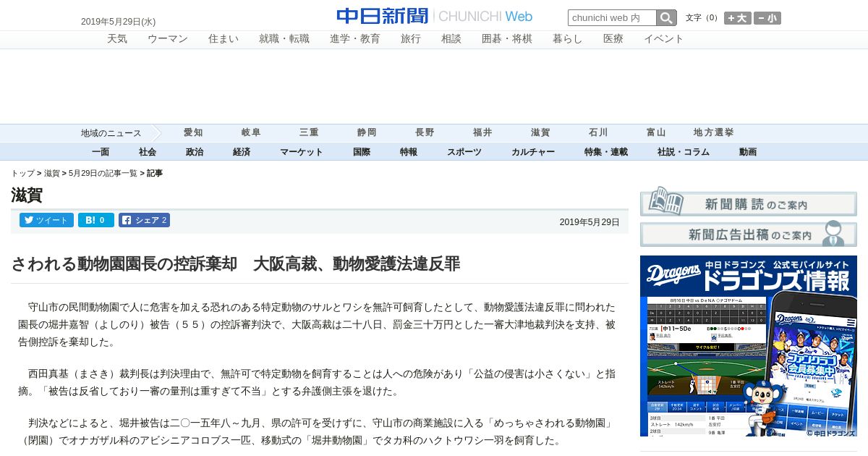This screenshot has width=868, height=456.
Task: Select 地域のニュース label in region bar
Action: coord(111,133)
